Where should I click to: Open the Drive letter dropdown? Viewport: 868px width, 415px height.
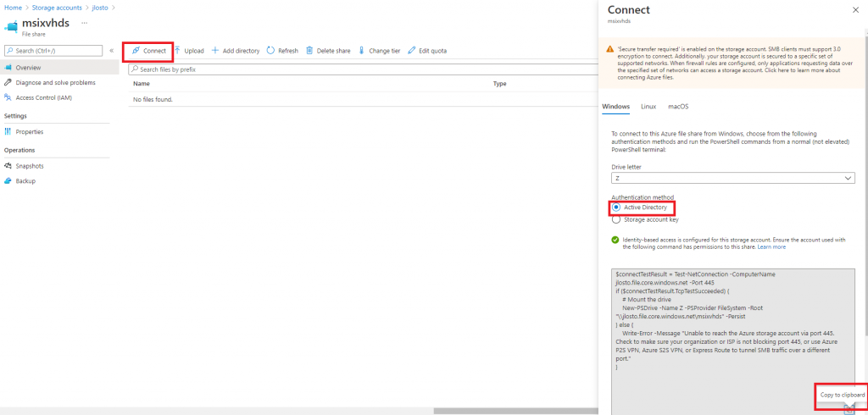pos(733,178)
